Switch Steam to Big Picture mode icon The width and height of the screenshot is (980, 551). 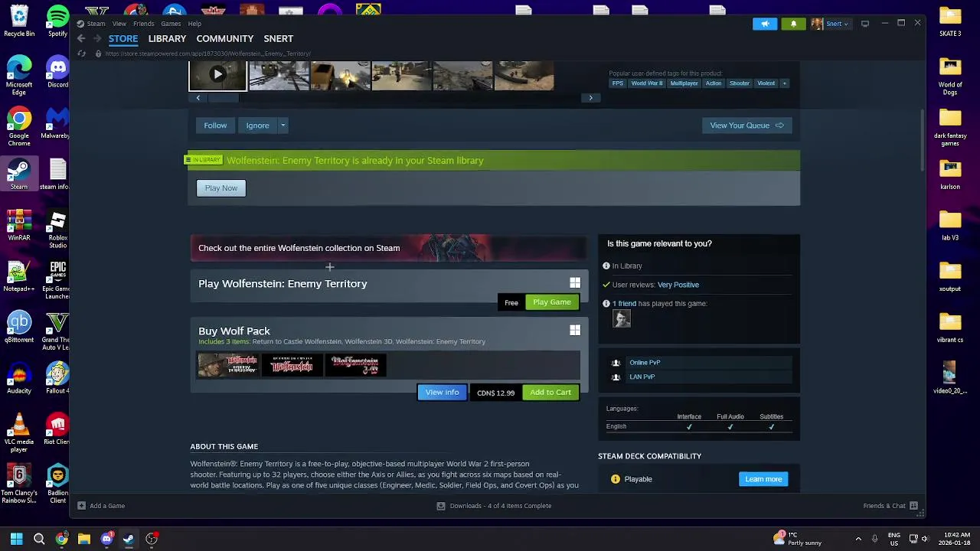(865, 24)
